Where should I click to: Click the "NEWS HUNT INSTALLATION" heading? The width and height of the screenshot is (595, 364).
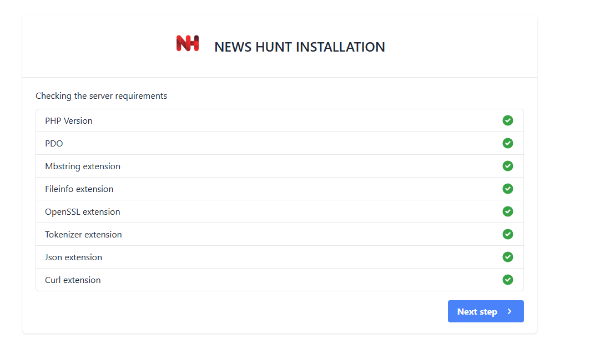(300, 47)
